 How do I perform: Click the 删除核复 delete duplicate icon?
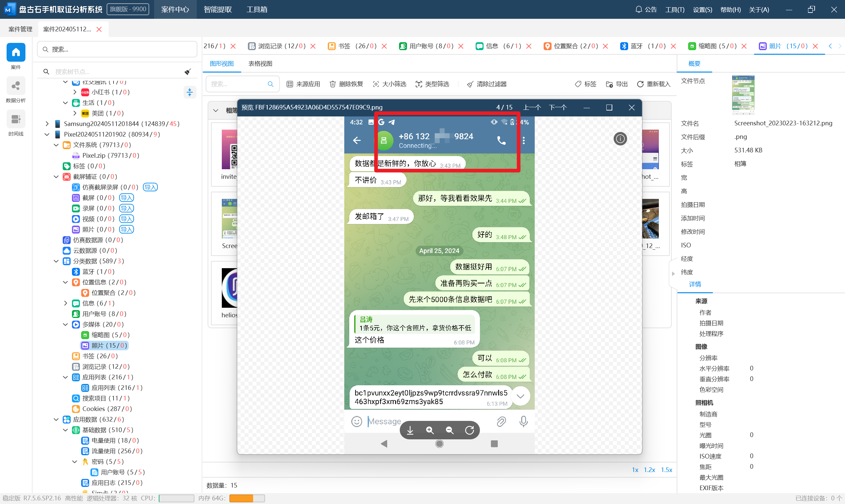346,83
